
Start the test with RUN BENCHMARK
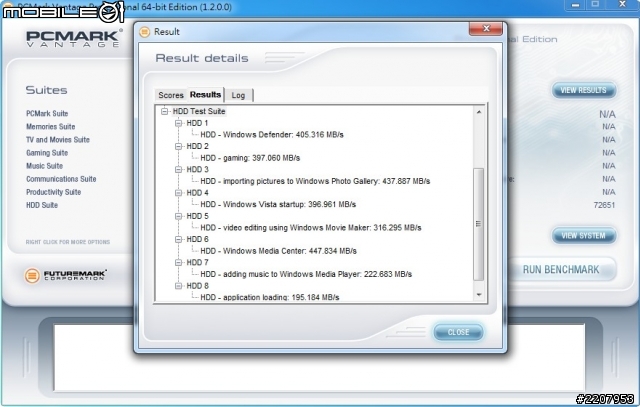[x=561, y=269]
